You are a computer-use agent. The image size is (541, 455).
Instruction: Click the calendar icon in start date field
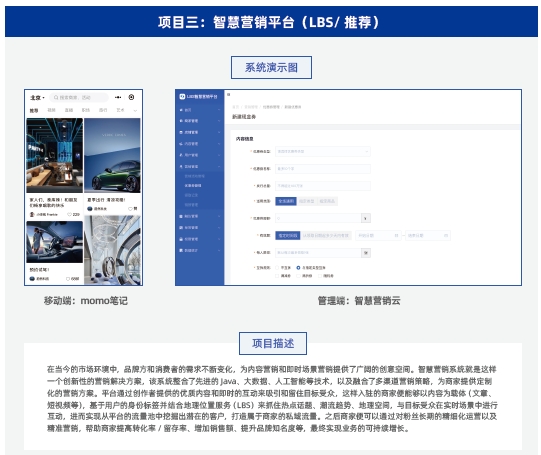click(396, 235)
